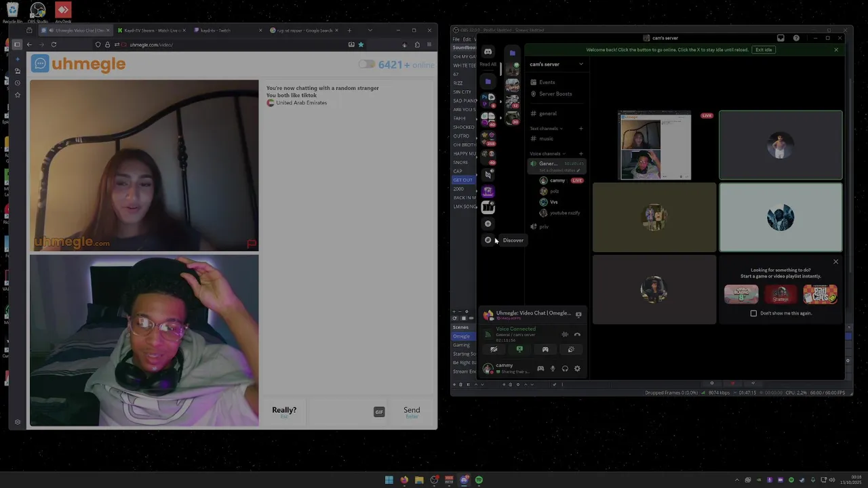The height and width of the screenshot is (488, 868).
Task: Play SNORE soundboard item
Action: point(461,163)
